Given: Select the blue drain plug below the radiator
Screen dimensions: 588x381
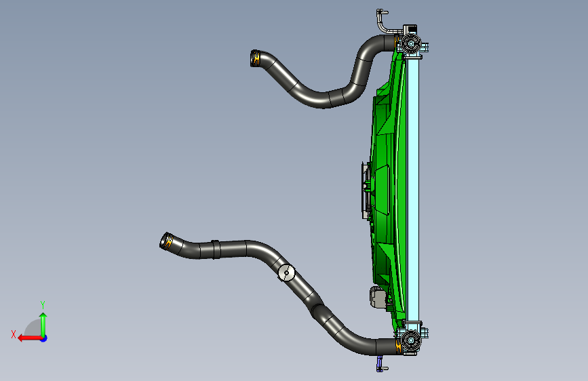Looking at the screenshot, I should [x=381, y=364].
